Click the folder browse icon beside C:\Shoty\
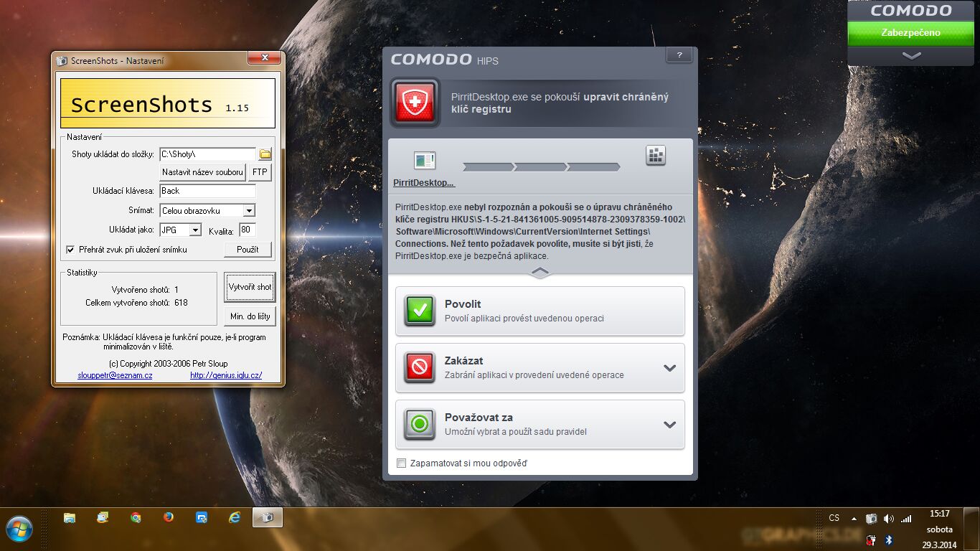Image resolution: width=980 pixels, height=551 pixels. click(x=265, y=154)
